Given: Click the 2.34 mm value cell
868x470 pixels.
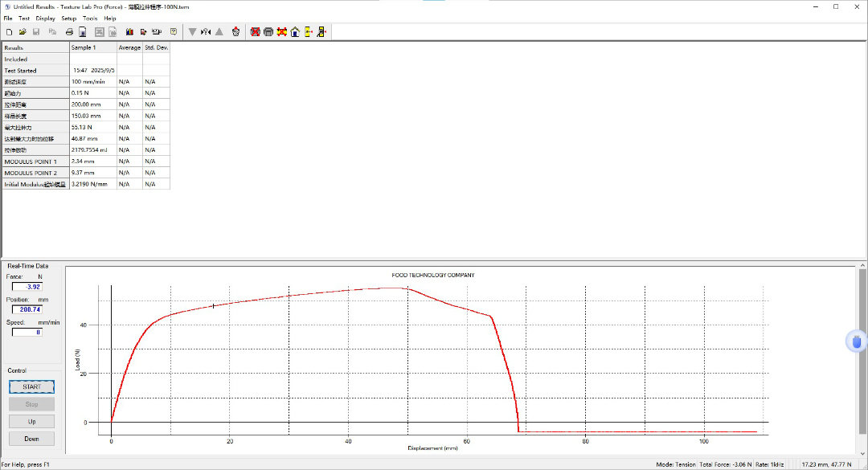Looking at the screenshot, I should coord(93,161).
